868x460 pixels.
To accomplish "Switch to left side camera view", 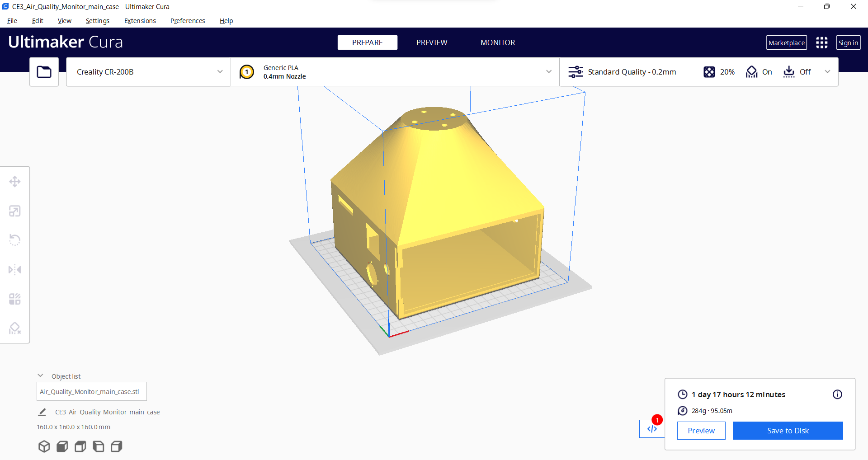I will tap(98, 446).
